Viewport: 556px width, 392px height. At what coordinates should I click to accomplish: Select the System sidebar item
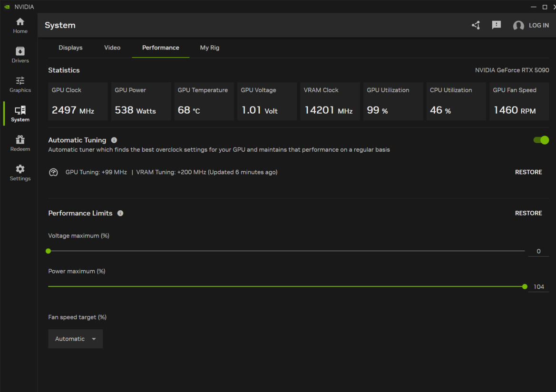tap(20, 114)
